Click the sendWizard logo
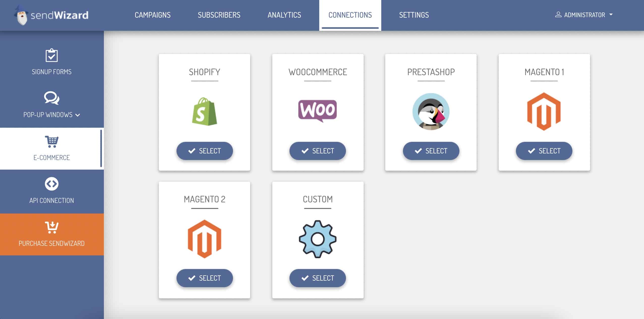The width and height of the screenshot is (644, 319). click(51, 15)
